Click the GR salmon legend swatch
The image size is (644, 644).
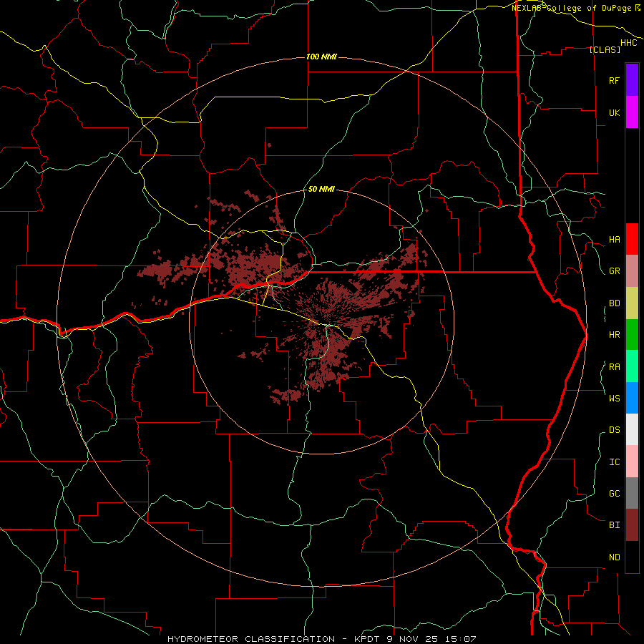pos(632,270)
